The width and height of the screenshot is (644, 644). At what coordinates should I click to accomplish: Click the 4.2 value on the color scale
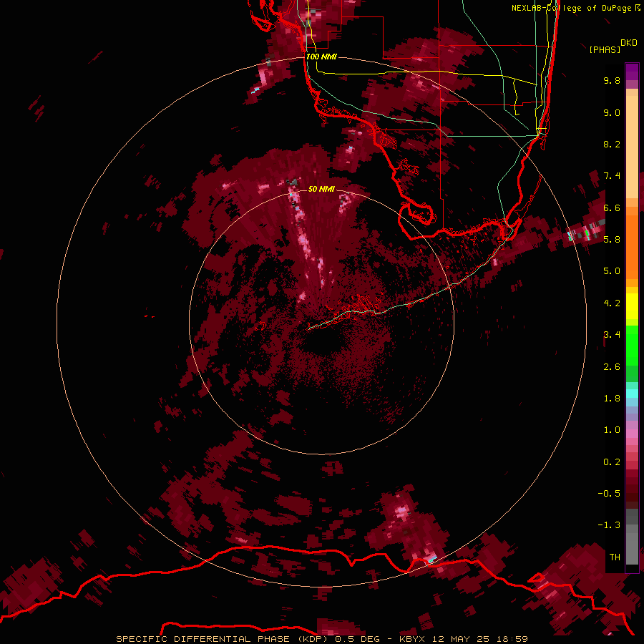(x=612, y=303)
